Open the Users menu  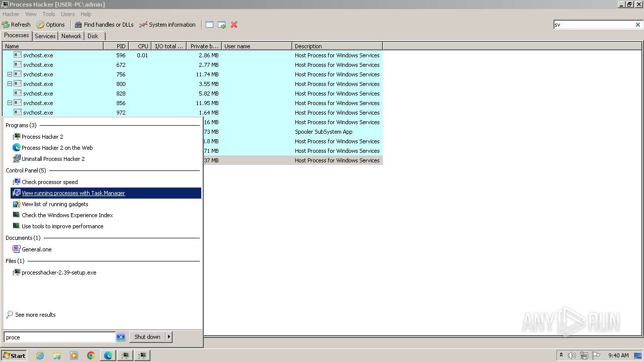(x=67, y=14)
